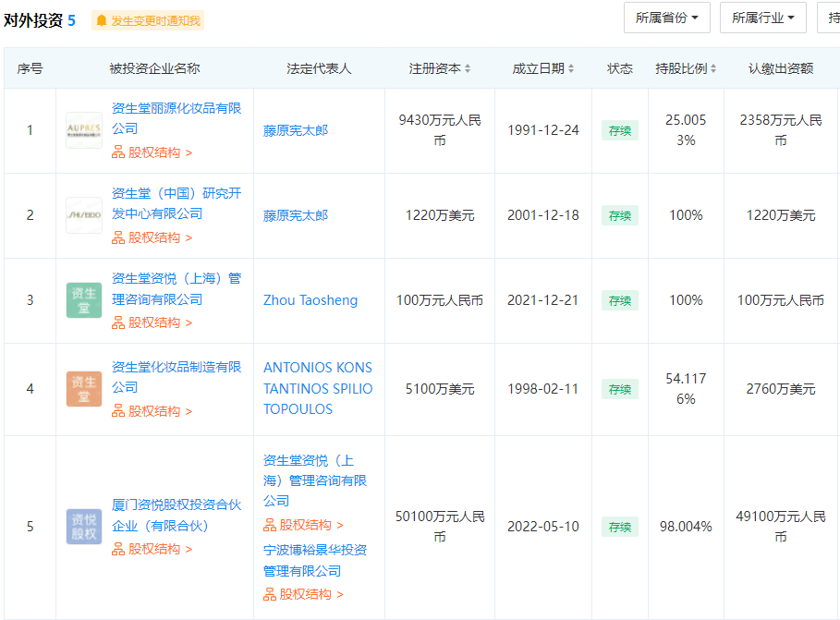Open 资生堂化妆品制造有限公司 company link

(177, 377)
